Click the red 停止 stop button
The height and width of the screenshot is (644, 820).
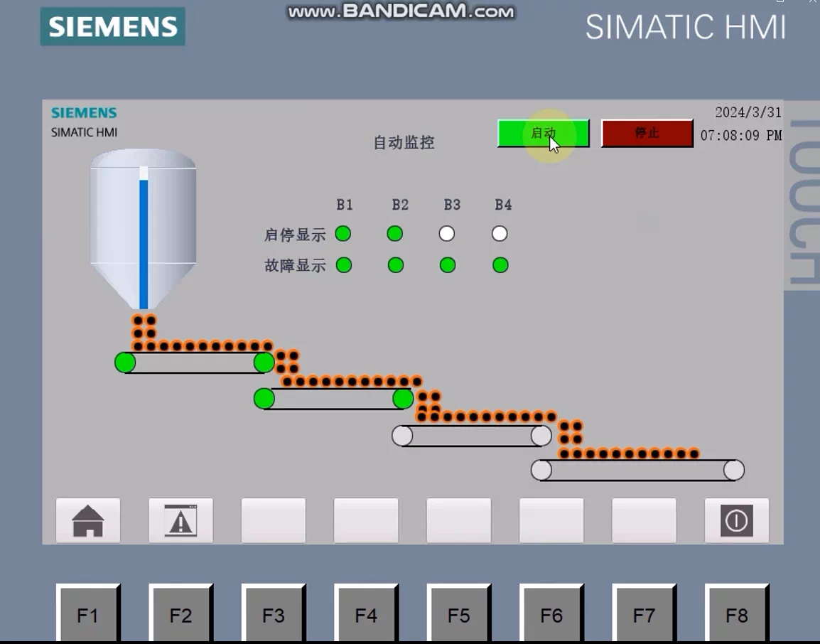click(647, 134)
